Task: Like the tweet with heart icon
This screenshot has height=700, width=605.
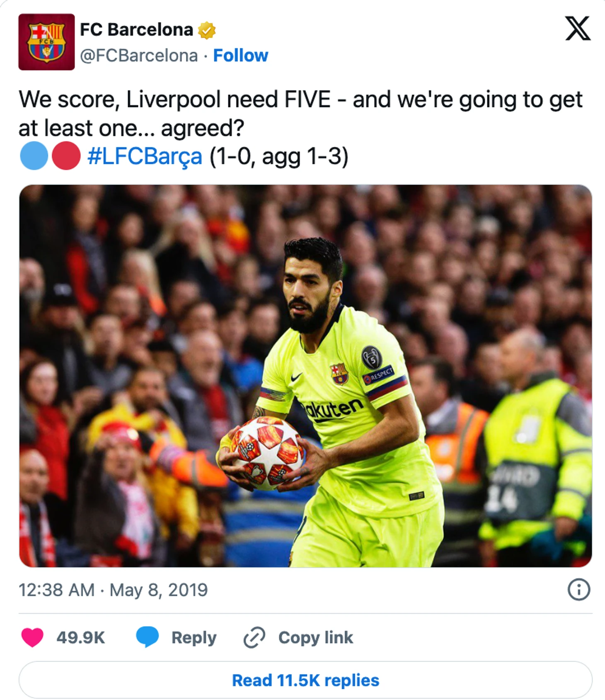Action: click(x=32, y=637)
